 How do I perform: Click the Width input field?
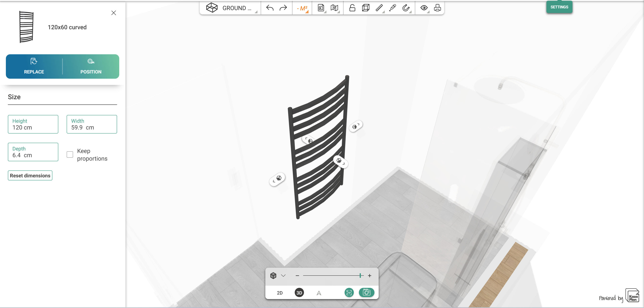tap(92, 124)
